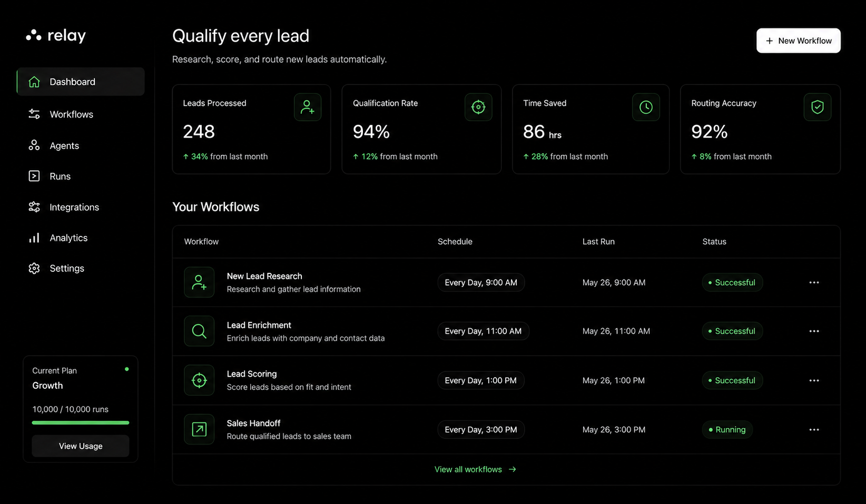Click May 26, 1:00 PM last run
Viewport: 866px width, 504px height.
[x=613, y=381]
